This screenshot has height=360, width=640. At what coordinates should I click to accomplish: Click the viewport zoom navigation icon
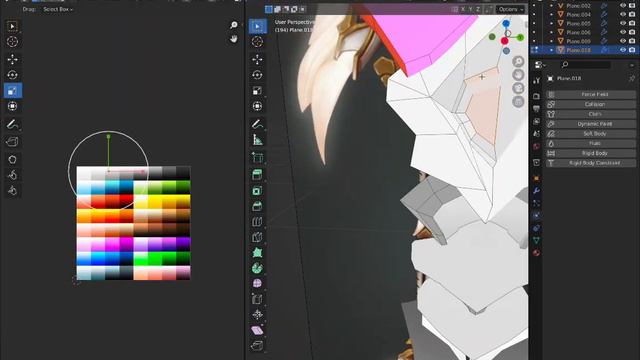click(518, 62)
